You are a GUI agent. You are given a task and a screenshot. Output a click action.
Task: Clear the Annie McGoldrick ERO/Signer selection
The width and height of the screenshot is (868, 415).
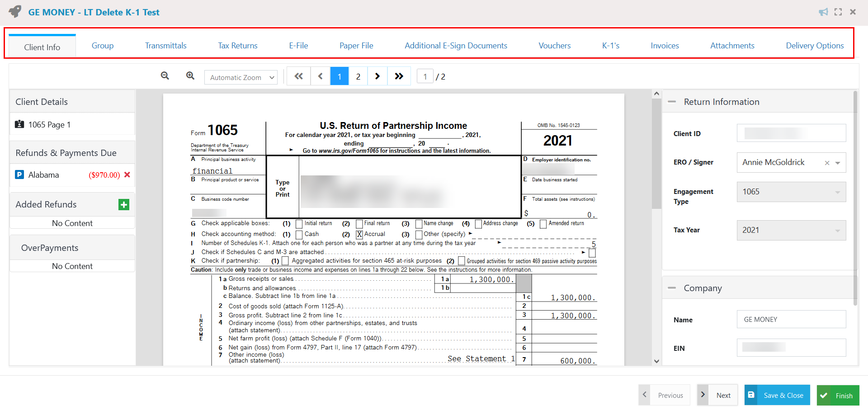[827, 163]
